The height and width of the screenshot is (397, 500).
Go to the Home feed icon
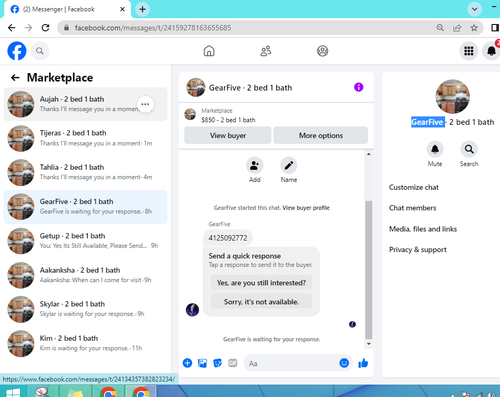(209, 51)
